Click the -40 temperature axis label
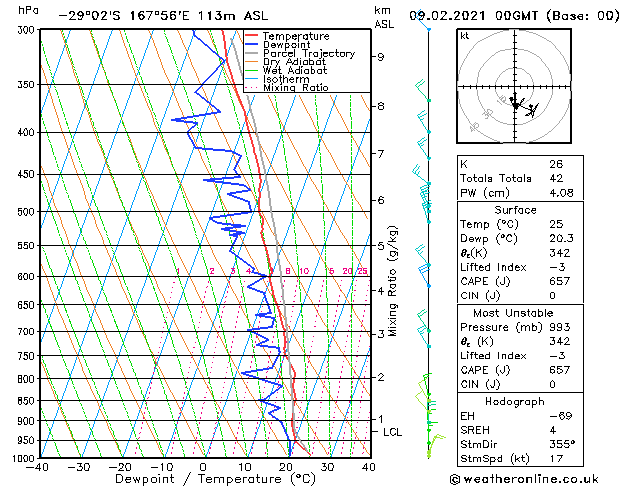This screenshot has width=629, height=486. point(37,467)
